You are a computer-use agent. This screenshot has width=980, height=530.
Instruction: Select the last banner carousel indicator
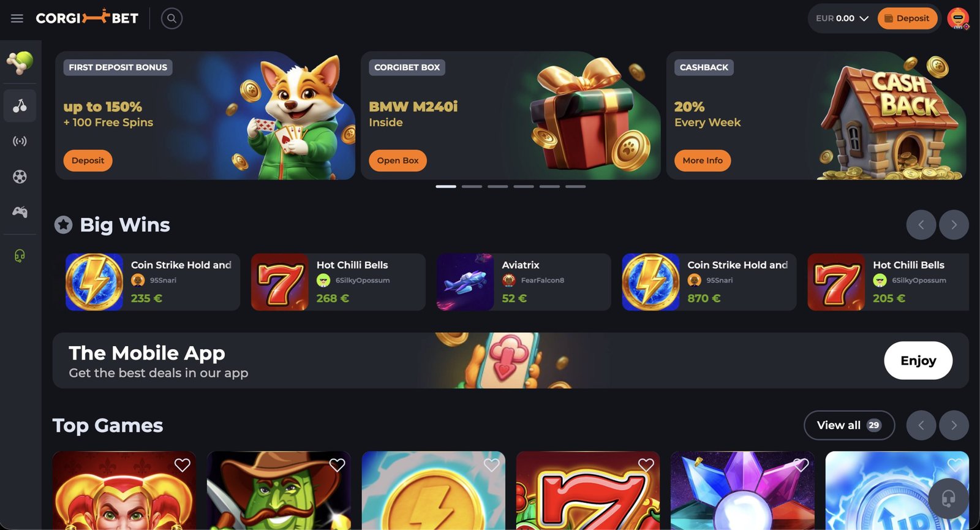(575, 186)
